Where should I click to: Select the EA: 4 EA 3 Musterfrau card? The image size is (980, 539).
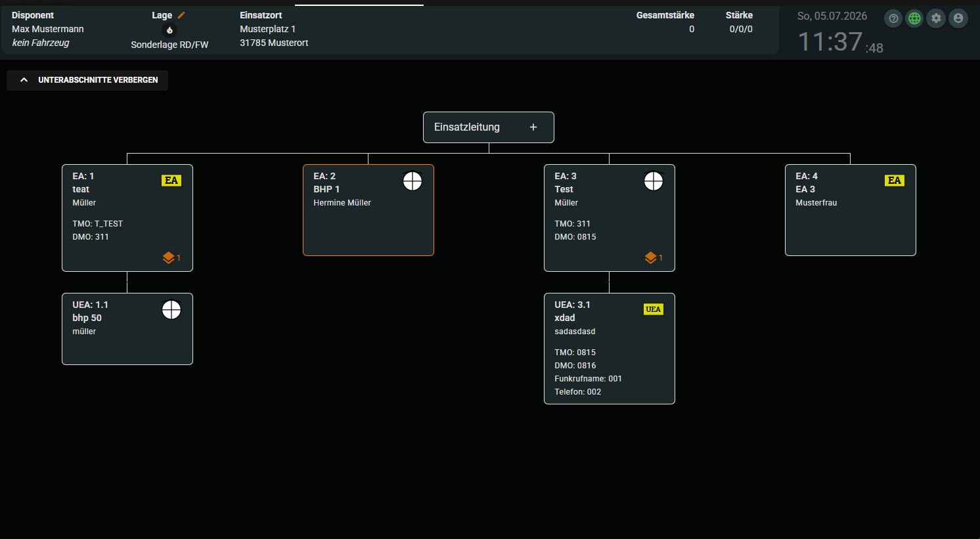tap(851, 210)
